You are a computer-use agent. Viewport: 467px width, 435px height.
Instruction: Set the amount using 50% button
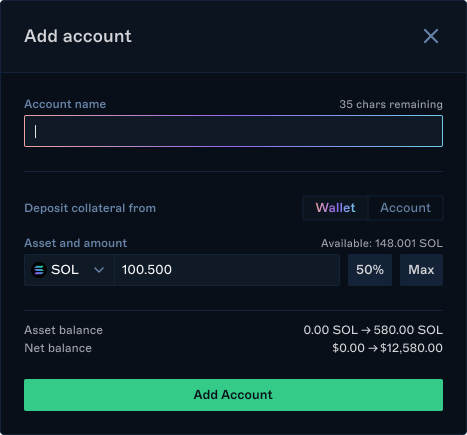coord(370,270)
